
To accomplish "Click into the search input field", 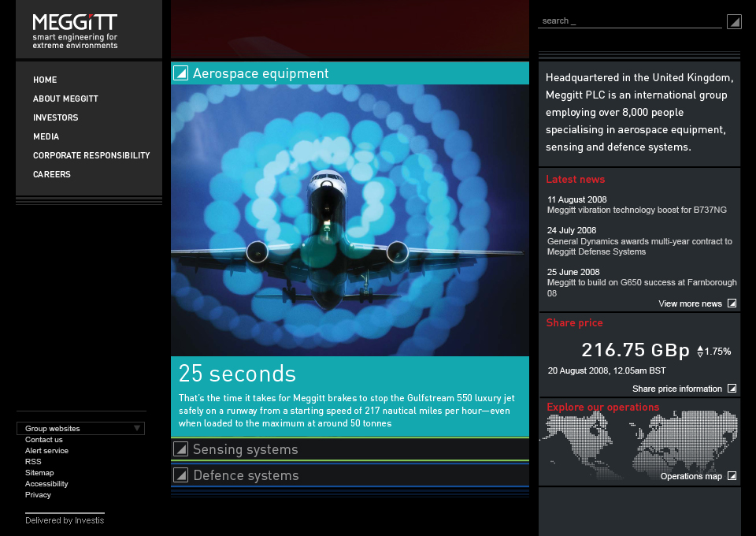I will [x=628, y=21].
